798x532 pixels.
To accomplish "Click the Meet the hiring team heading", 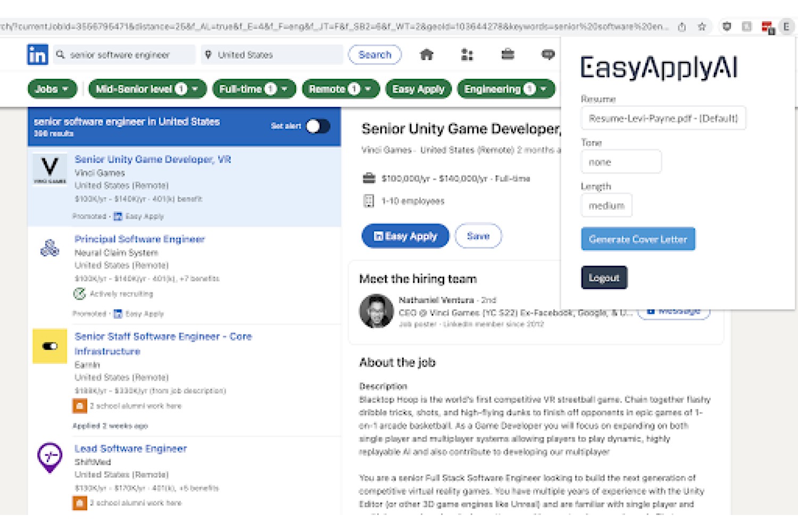I will 418,279.
